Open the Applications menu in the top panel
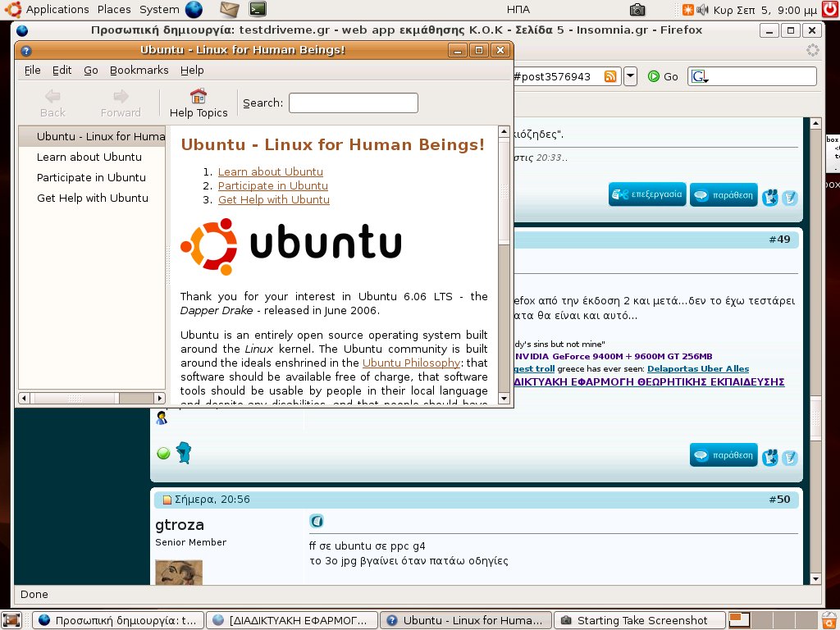840x630 pixels. (x=57, y=10)
